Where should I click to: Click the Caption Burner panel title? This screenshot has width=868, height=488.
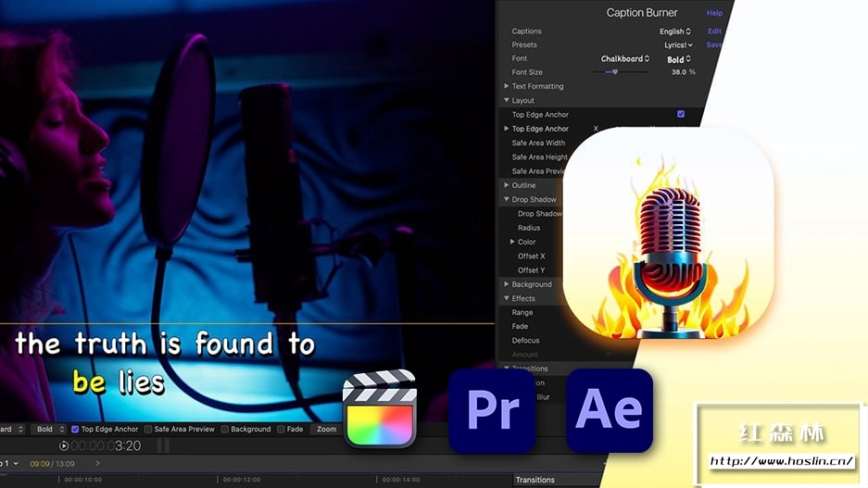coord(642,13)
